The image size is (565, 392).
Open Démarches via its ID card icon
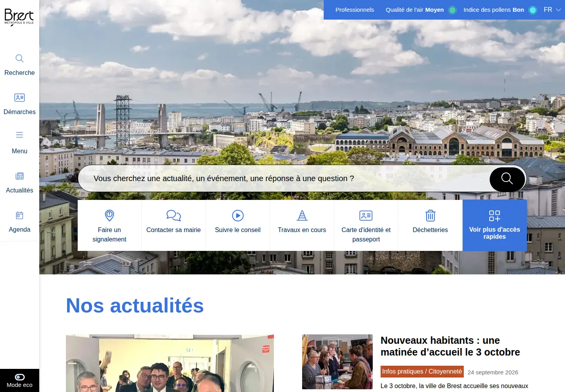(20, 98)
